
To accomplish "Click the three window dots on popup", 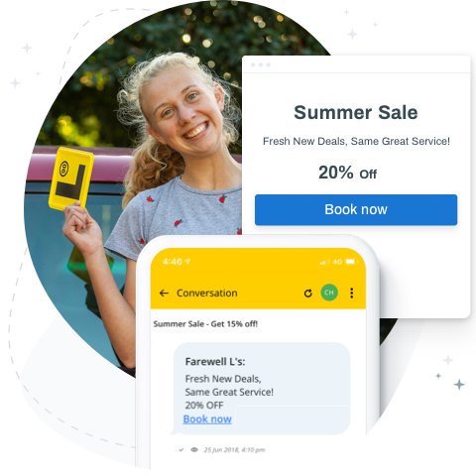I will 261,64.
